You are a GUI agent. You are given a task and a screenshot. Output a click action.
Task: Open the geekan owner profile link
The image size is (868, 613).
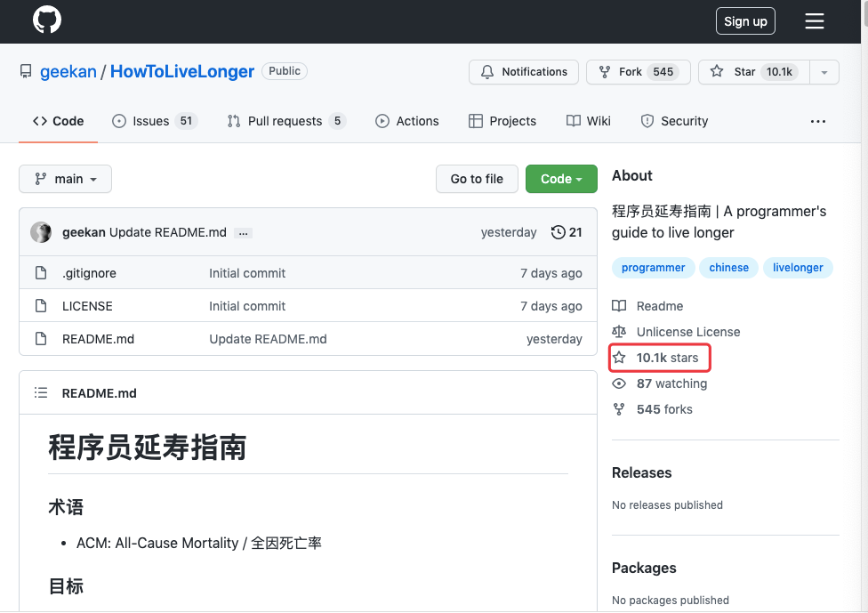[68, 71]
